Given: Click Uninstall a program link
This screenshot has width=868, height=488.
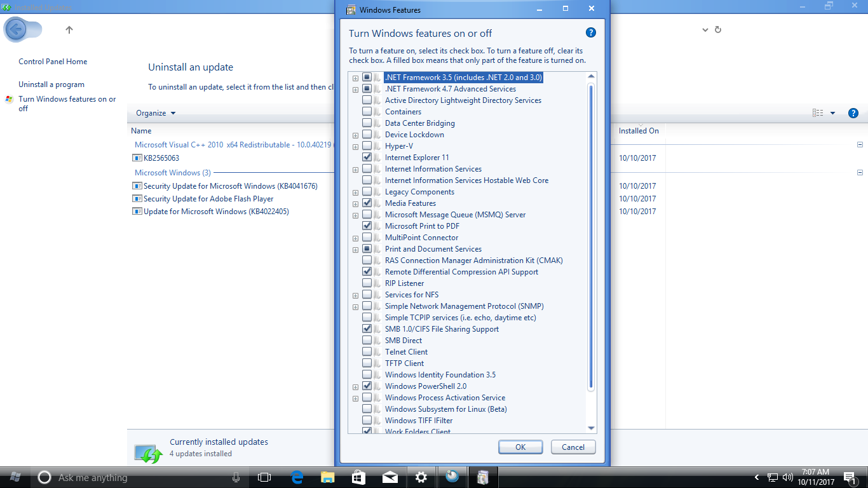Looking at the screenshot, I should pos(51,85).
